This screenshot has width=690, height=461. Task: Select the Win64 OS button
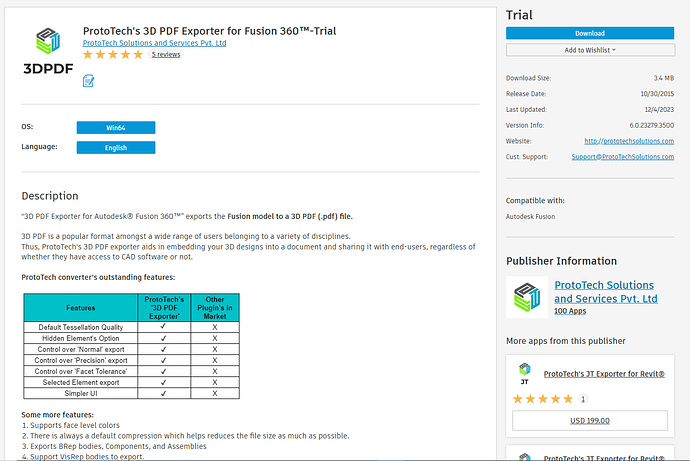[116, 128]
